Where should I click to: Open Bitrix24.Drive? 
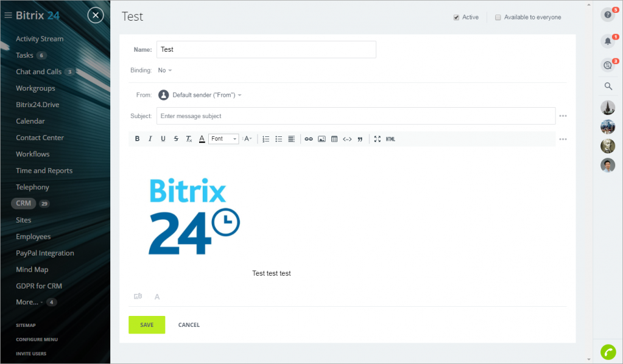click(x=37, y=105)
